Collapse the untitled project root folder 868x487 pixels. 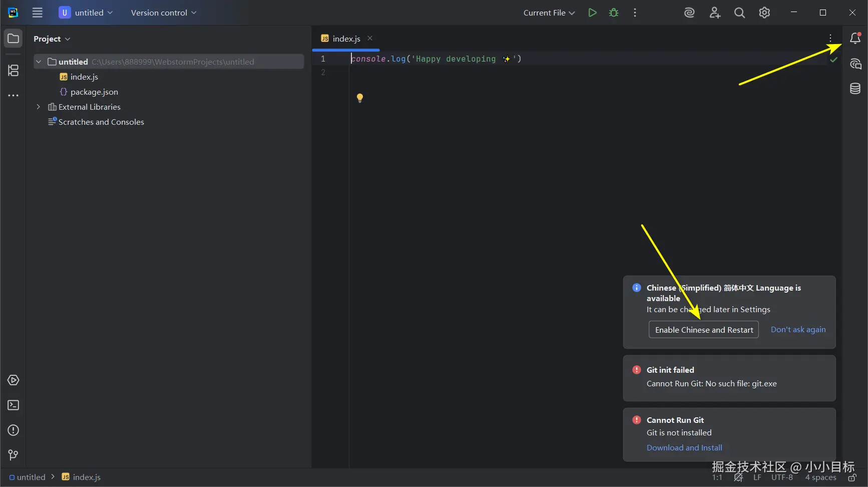[x=39, y=62]
